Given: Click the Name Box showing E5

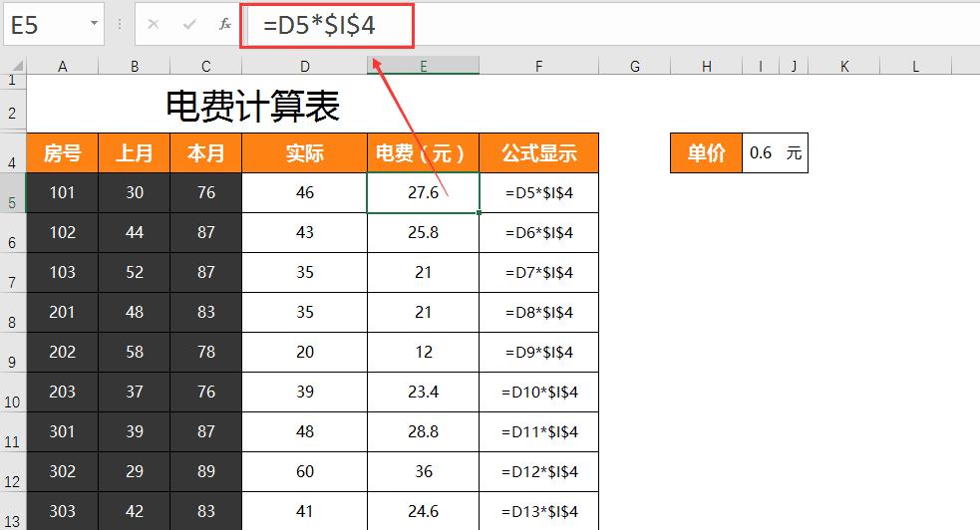Looking at the screenshot, I should click(54, 24).
